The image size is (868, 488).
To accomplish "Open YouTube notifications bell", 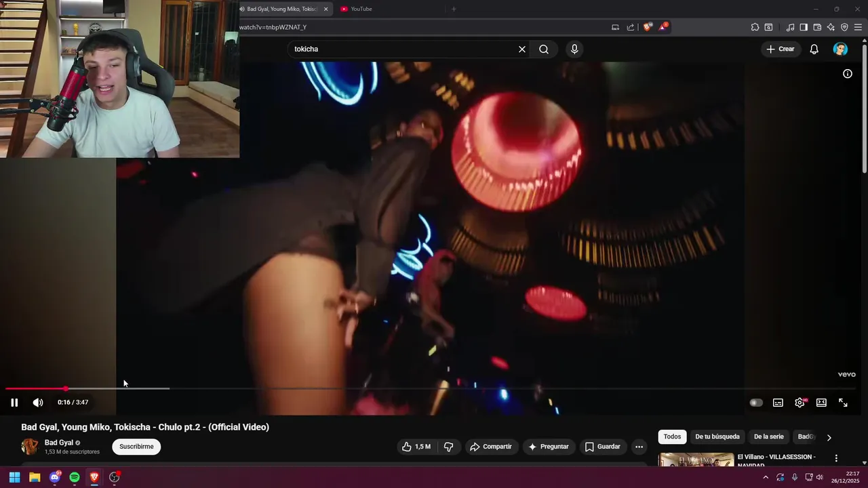I will click(814, 49).
